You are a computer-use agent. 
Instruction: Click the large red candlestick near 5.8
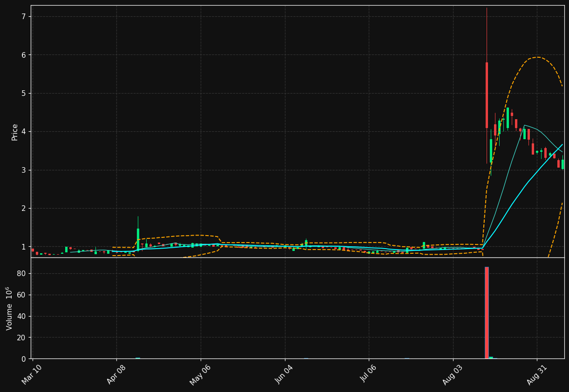pyautogui.click(x=487, y=95)
